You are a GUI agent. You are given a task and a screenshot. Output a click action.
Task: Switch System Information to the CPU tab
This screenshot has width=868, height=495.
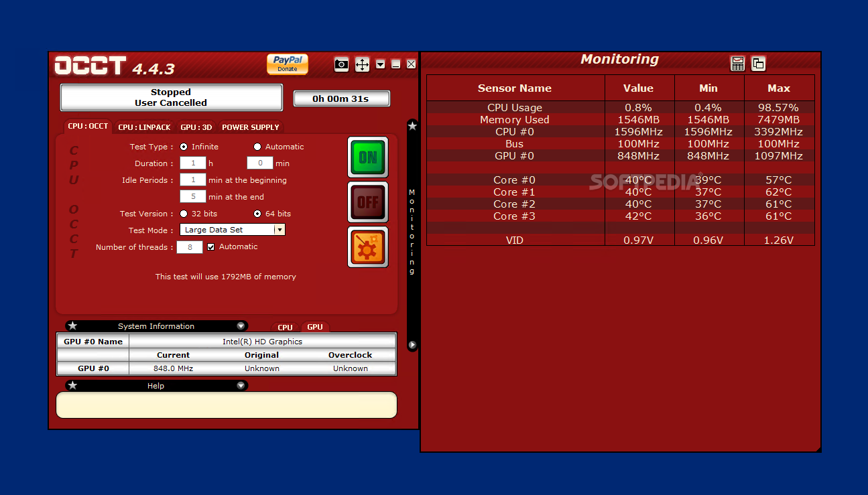point(286,328)
